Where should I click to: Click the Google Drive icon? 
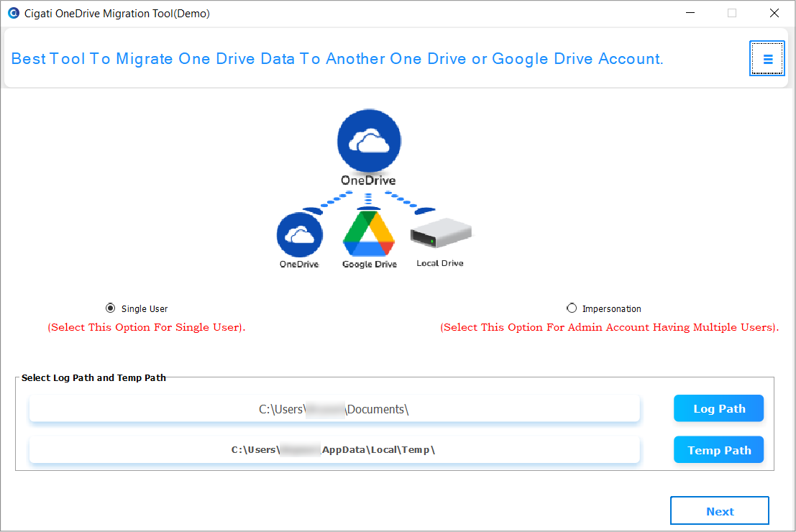coord(369,234)
